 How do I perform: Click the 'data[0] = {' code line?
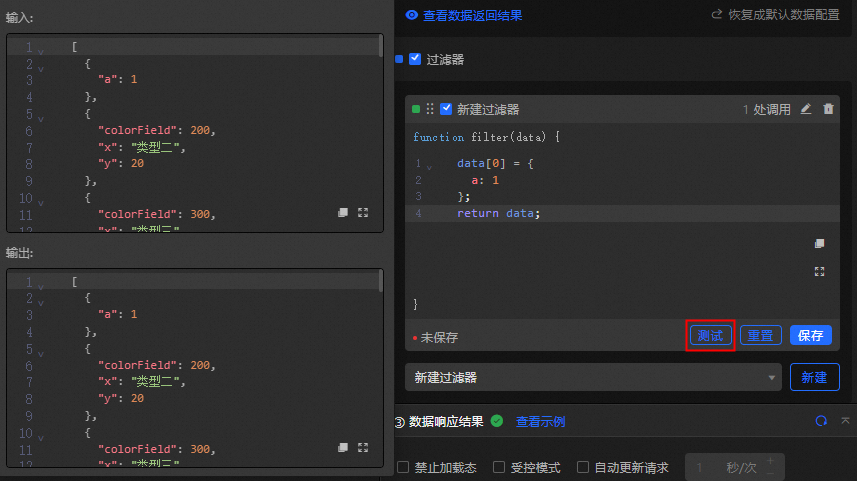[x=495, y=163]
